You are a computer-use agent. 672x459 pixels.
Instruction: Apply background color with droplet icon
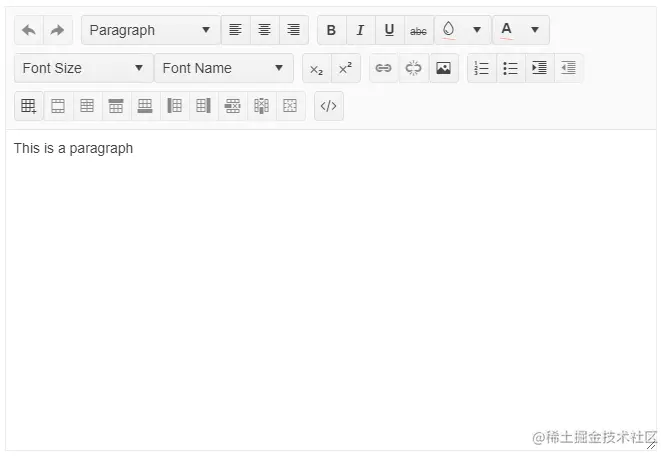pyautogui.click(x=448, y=30)
